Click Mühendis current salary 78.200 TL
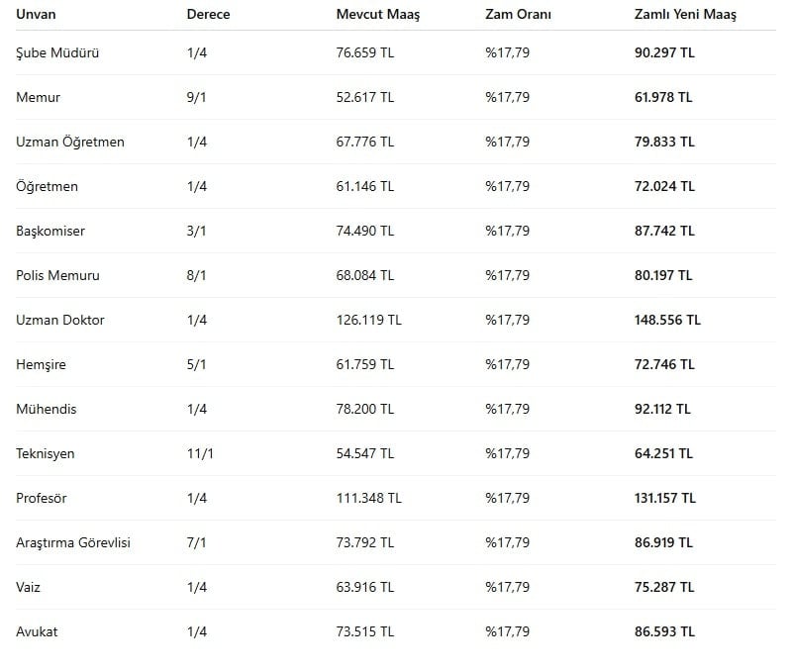The image size is (793, 672). click(x=364, y=409)
